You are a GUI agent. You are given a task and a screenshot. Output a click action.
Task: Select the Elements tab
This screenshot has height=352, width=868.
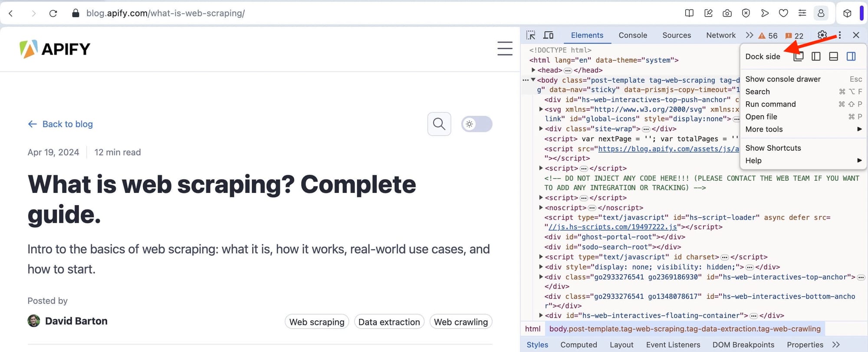tap(587, 35)
